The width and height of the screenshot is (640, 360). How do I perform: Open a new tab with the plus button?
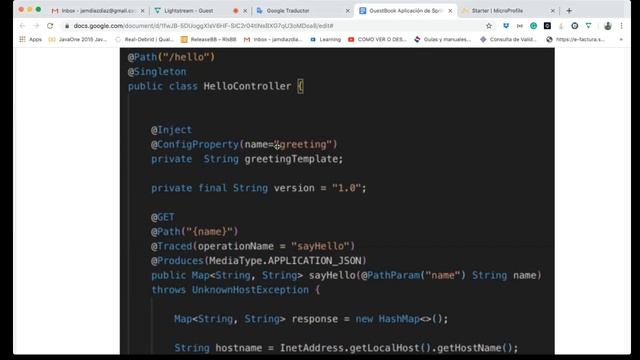coord(569,11)
